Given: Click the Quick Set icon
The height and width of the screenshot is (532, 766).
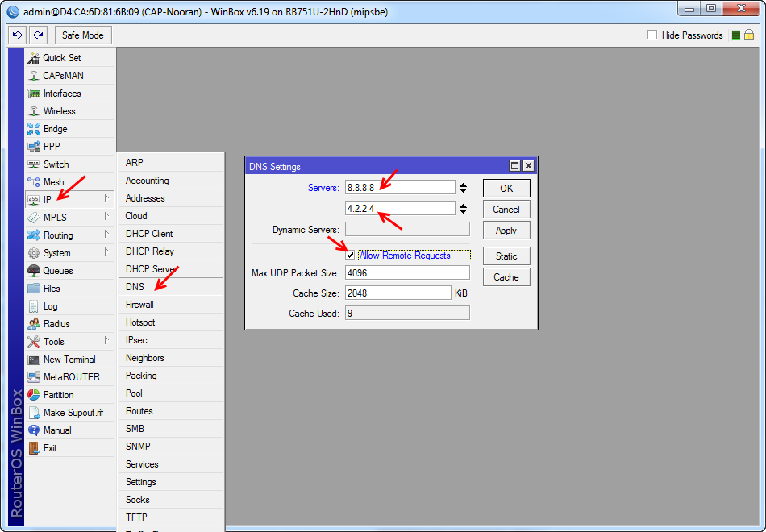Looking at the screenshot, I should point(34,58).
